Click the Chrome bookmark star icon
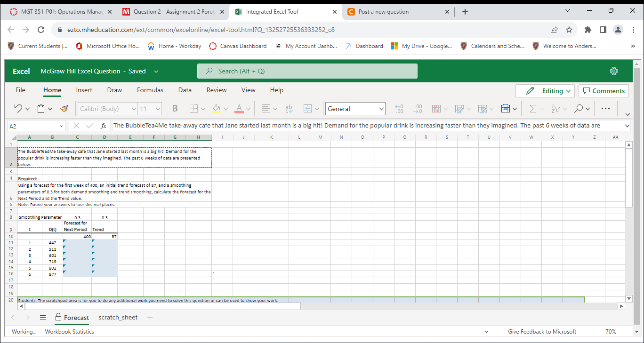The height and width of the screenshot is (343, 644). pyautogui.click(x=569, y=30)
